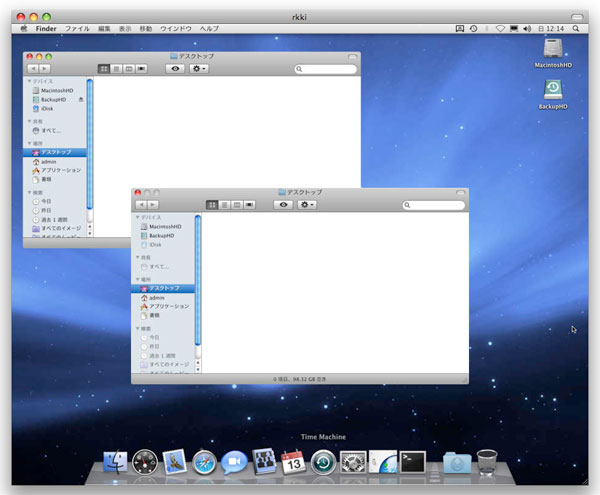Open System Preferences gear in Dock

click(x=353, y=462)
